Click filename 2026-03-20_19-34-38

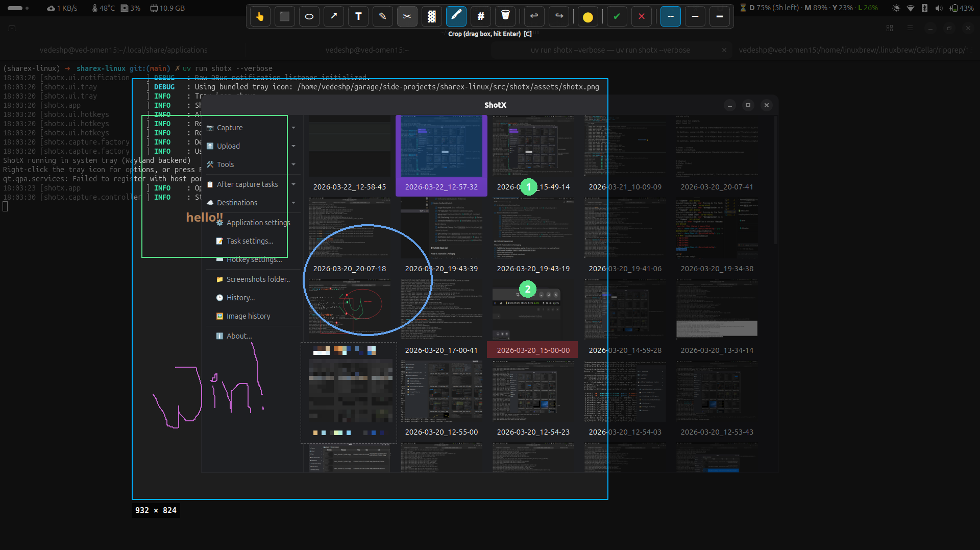click(x=717, y=269)
